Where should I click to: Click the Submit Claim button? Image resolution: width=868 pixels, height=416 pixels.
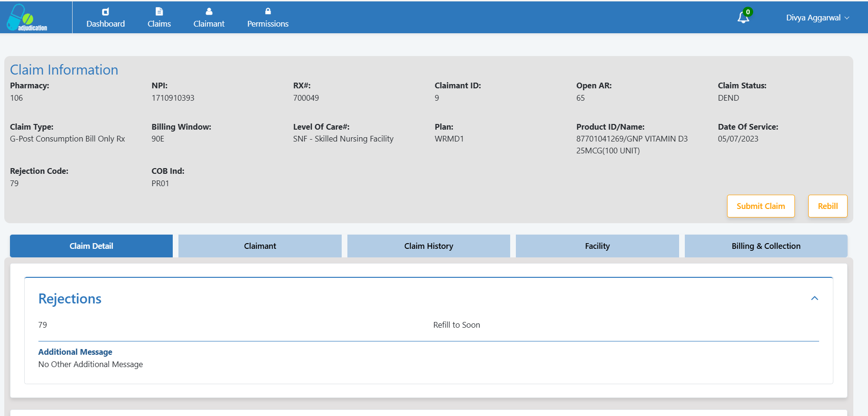[x=760, y=206]
